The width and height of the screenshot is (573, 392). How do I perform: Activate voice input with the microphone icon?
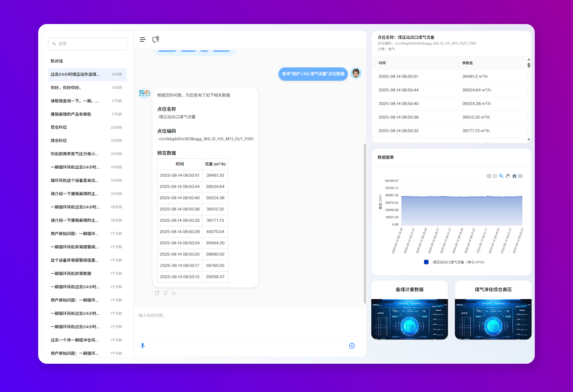coord(142,346)
